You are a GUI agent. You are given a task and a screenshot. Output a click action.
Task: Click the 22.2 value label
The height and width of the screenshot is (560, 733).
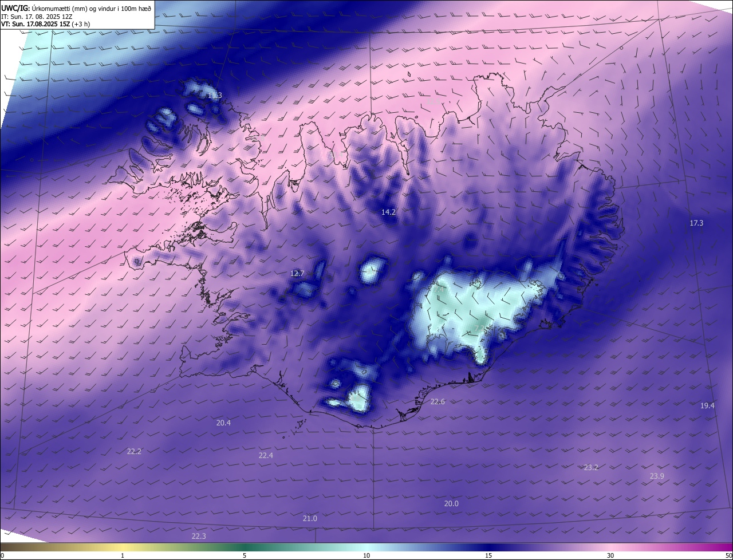134,452
